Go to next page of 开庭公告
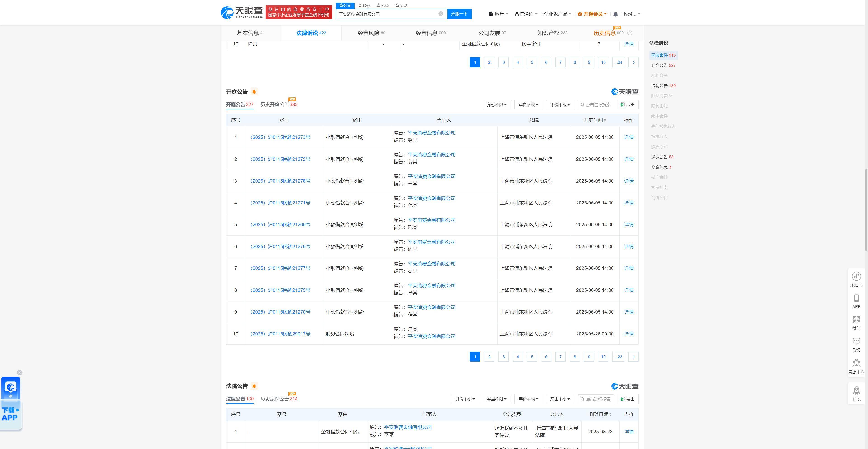This screenshot has height=449, width=868. (633, 357)
